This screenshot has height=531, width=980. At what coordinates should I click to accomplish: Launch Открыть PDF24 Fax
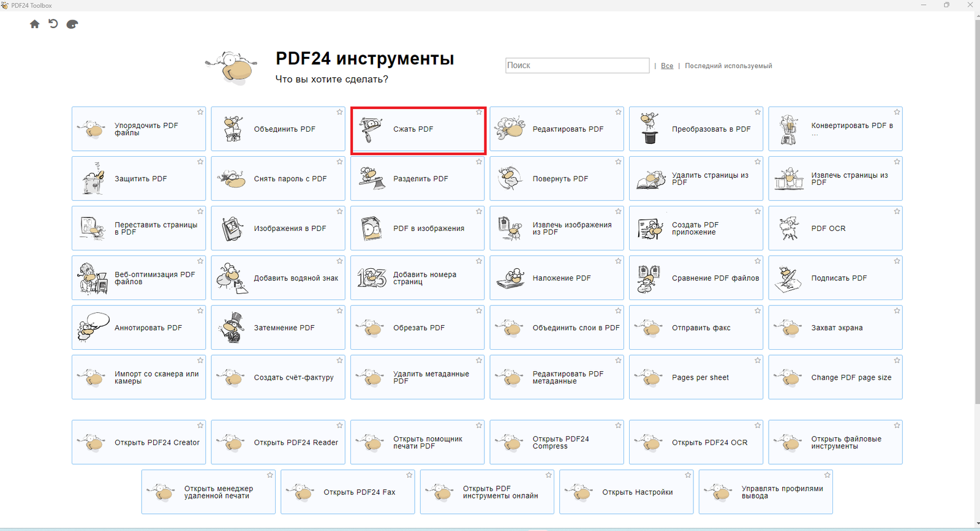[x=348, y=492]
